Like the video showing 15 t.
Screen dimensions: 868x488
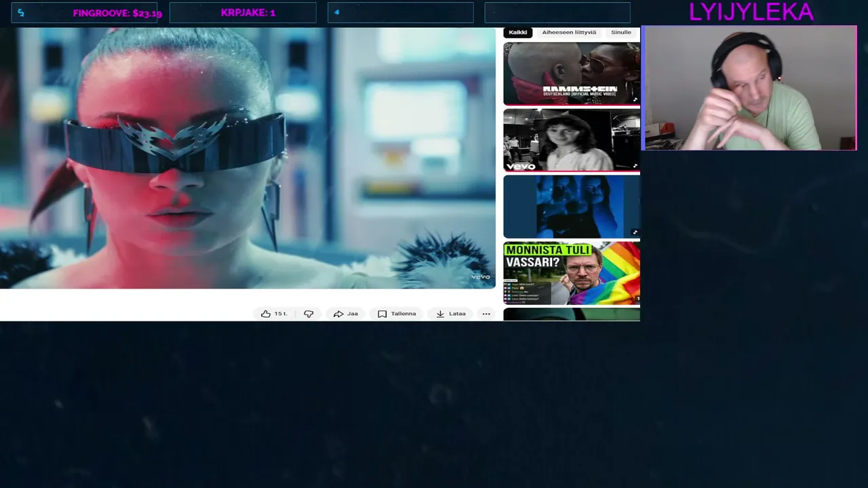point(274,314)
